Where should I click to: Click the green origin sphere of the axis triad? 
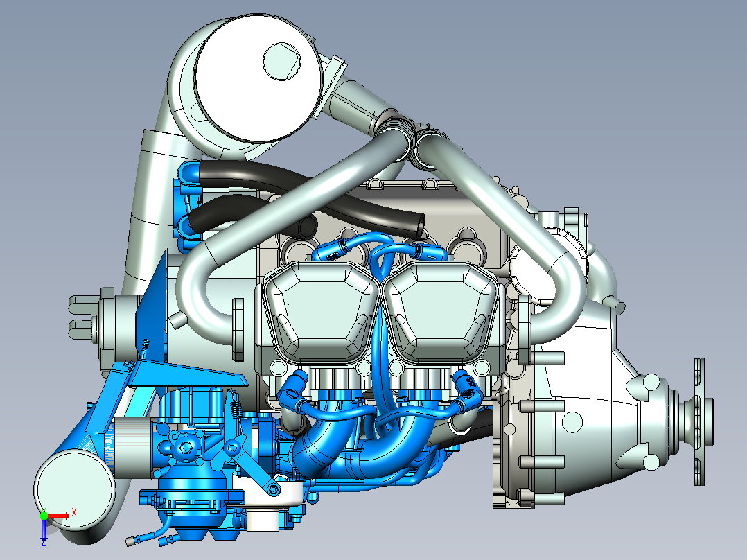[x=44, y=515]
